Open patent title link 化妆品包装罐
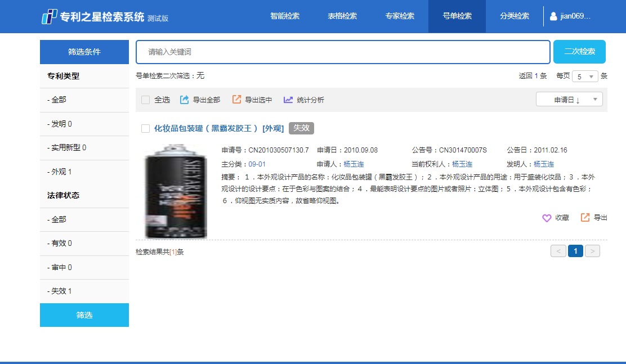The image size is (626, 364). 205,128
